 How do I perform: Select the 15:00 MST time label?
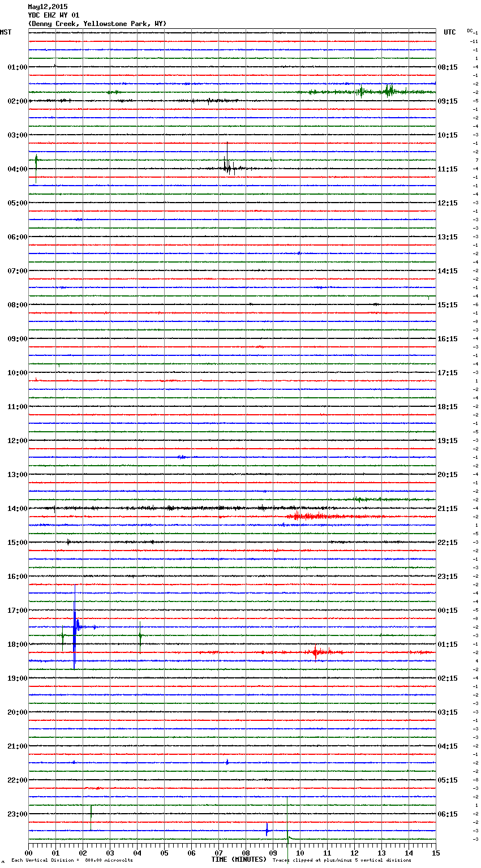pyautogui.click(x=17, y=543)
